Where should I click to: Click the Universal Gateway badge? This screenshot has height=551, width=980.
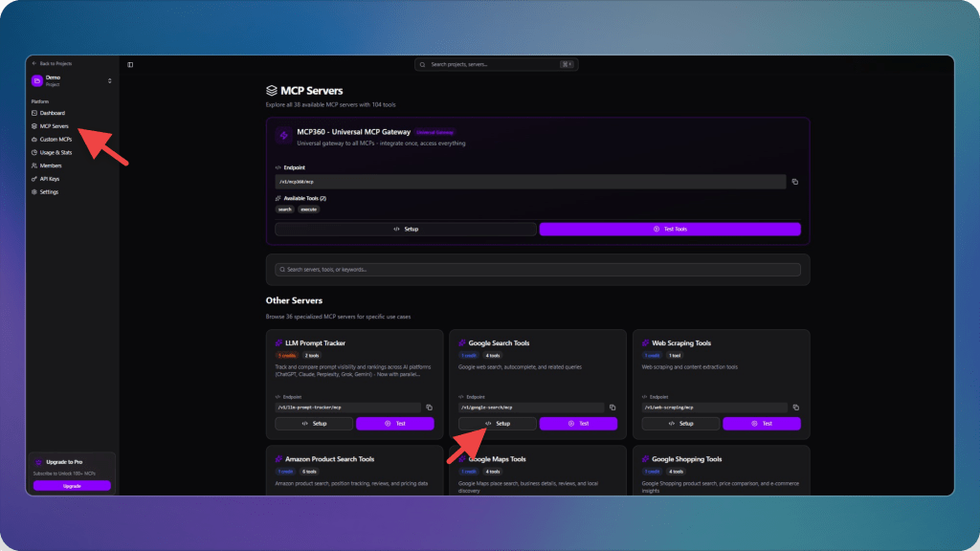435,132
